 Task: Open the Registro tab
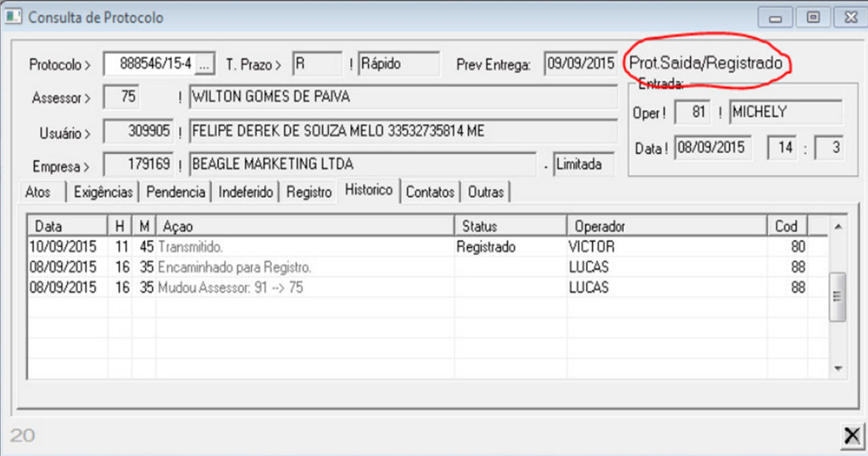(309, 192)
